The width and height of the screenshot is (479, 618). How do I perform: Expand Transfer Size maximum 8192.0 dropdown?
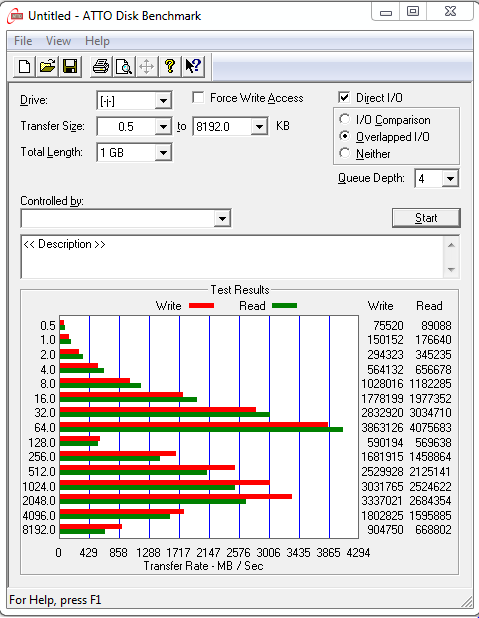point(259,127)
